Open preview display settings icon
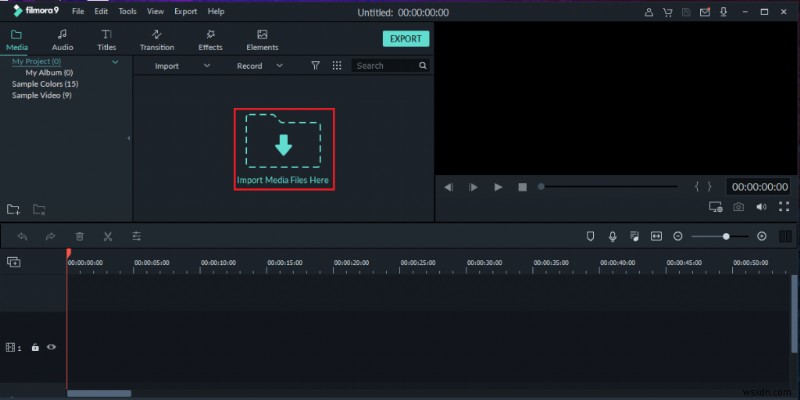800x400 pixels. tap(715, 207)
